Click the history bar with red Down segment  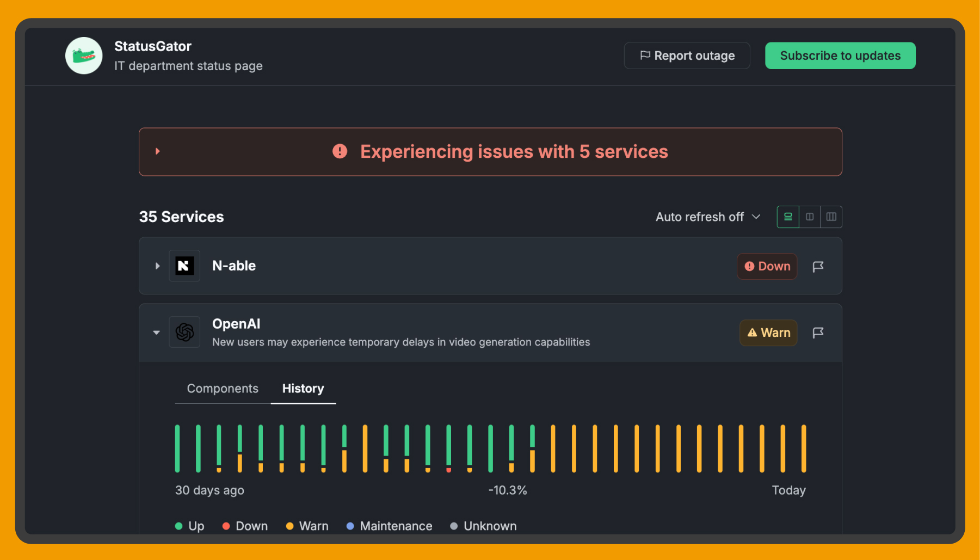click(449, 448)
